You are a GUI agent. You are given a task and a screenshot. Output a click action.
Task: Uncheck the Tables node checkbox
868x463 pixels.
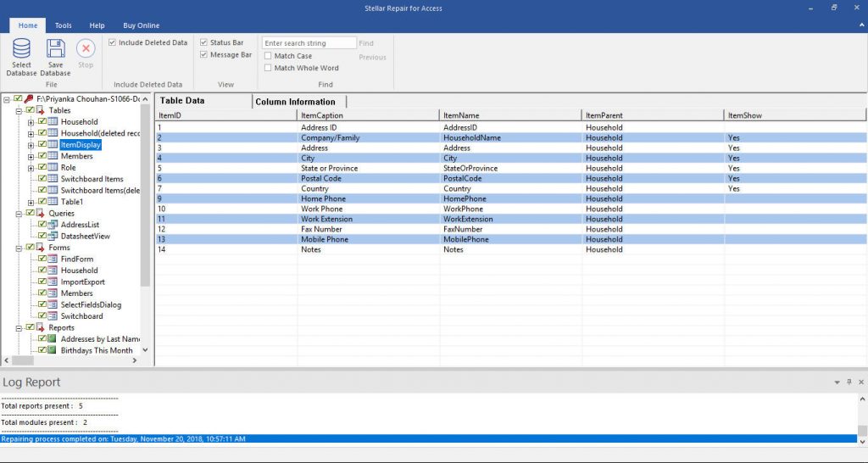click(30, 110)
